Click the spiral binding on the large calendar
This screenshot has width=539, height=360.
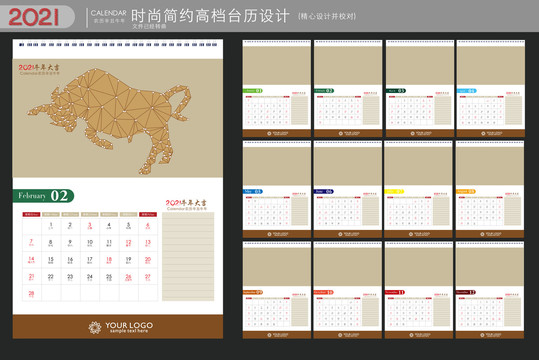[118, 44]
